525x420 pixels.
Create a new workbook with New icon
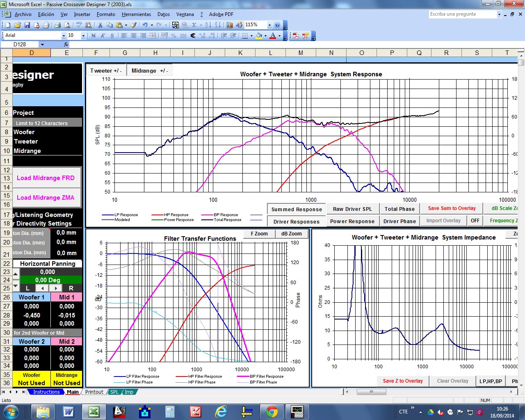pos(8,25)
